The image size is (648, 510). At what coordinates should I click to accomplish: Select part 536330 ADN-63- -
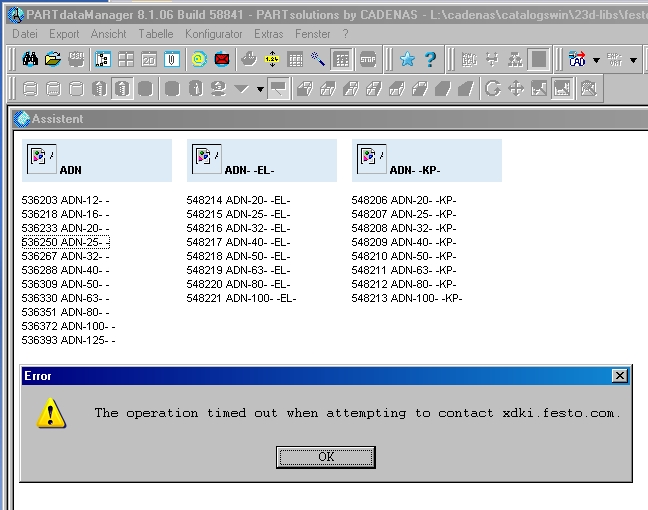tap(65, 298)
